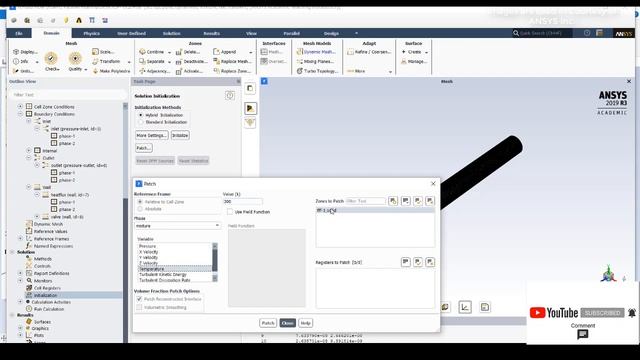Open the Phase mixture dropdown
This screenshot has width=640, height=360.
tap(178, 226)
